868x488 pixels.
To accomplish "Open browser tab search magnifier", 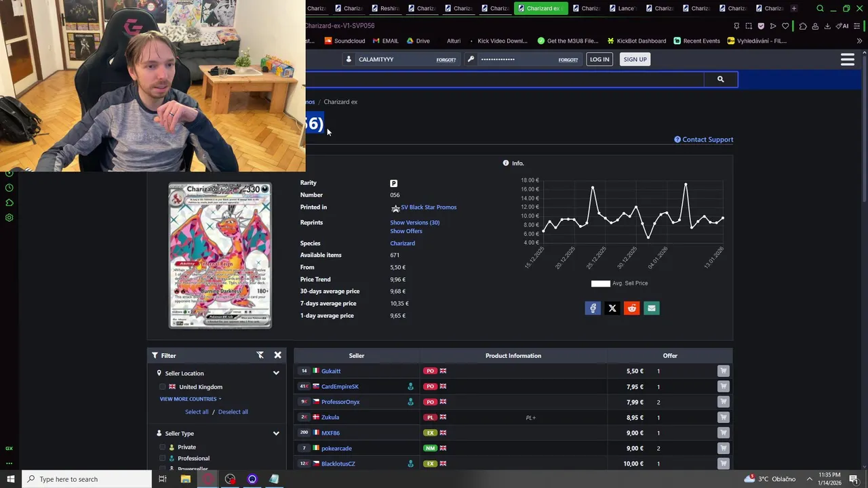I will click(x=820, y=8).
